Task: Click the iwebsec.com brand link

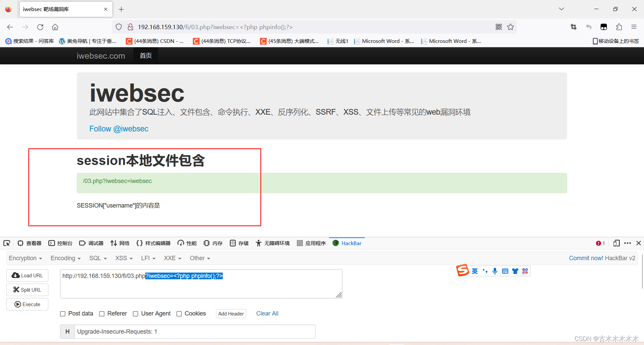Action: (x=101, y=56)
